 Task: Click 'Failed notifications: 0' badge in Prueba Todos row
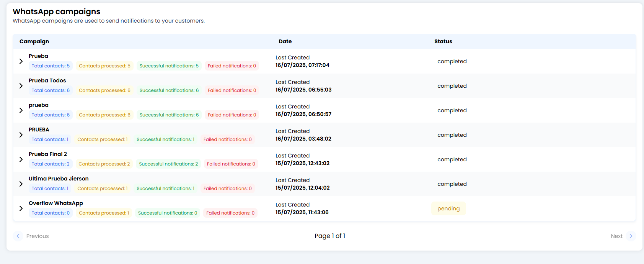(x=232, y=90)
